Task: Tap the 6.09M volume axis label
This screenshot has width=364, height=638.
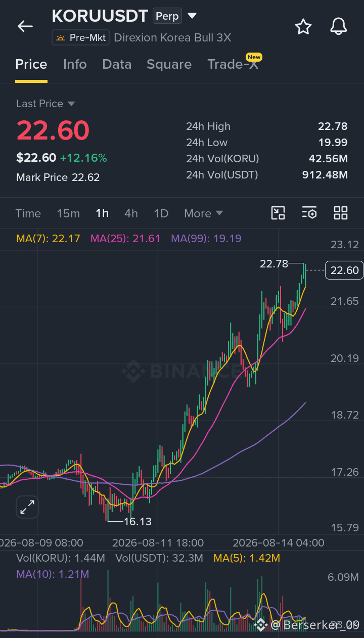Action: point(343,577)
